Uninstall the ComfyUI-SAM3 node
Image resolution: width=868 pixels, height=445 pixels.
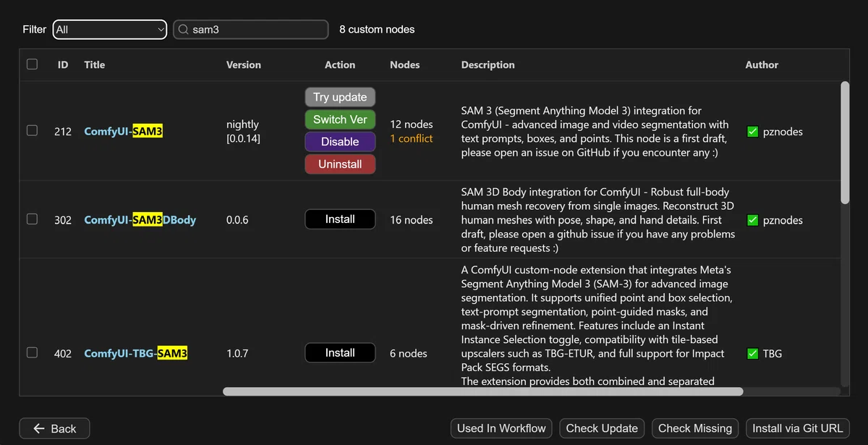pyautogui.click(x=340, y=164)
